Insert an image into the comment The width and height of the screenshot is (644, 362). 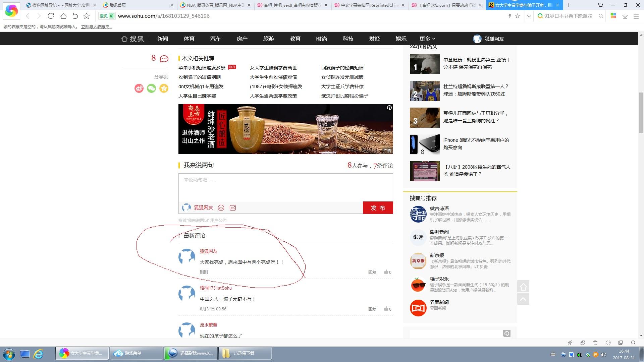tap(232, 207)
